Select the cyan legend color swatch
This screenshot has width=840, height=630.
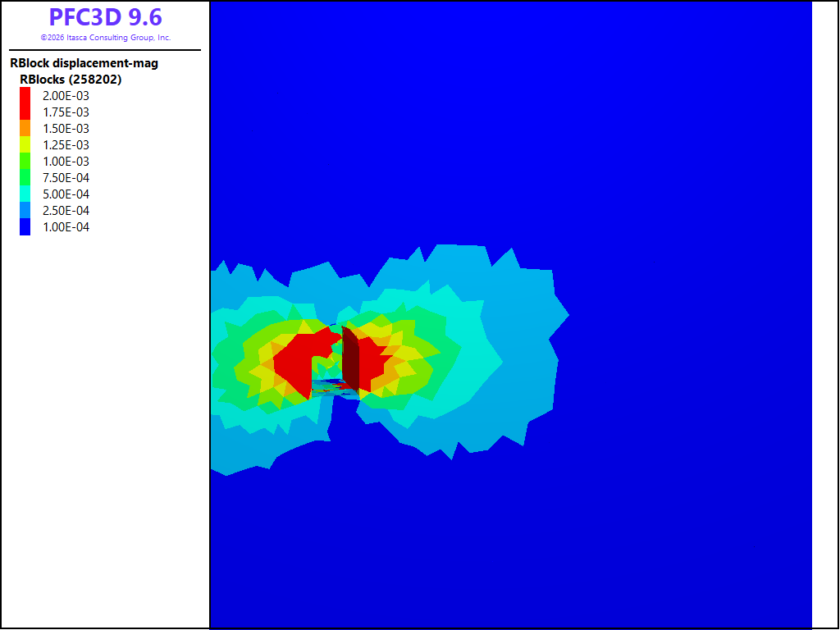pos(25,194)
